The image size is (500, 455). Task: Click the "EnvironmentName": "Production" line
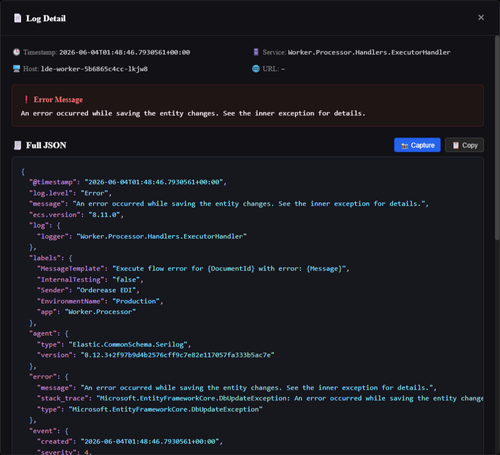[x=100, y=301]
